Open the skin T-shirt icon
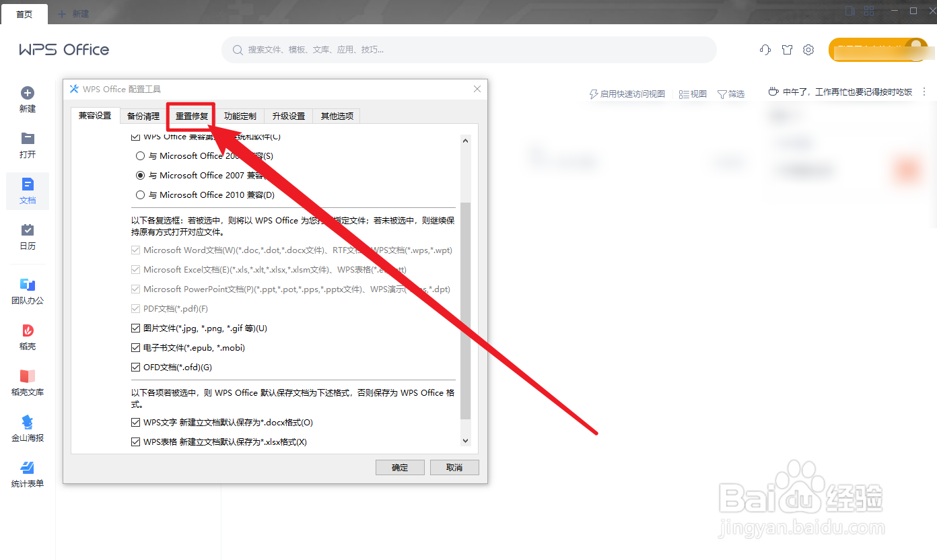The width and height of the screenshot is (937, 560). [x=787, y=50]
